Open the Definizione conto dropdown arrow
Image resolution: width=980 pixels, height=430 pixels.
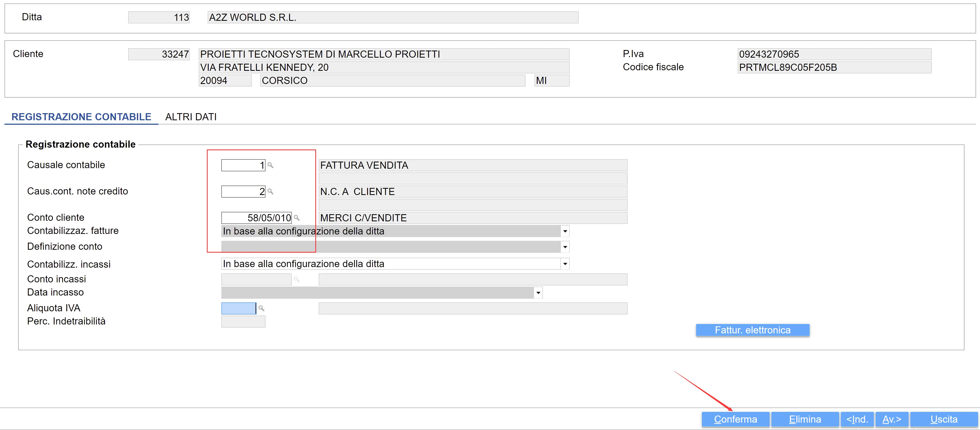[x=565, y=247]
